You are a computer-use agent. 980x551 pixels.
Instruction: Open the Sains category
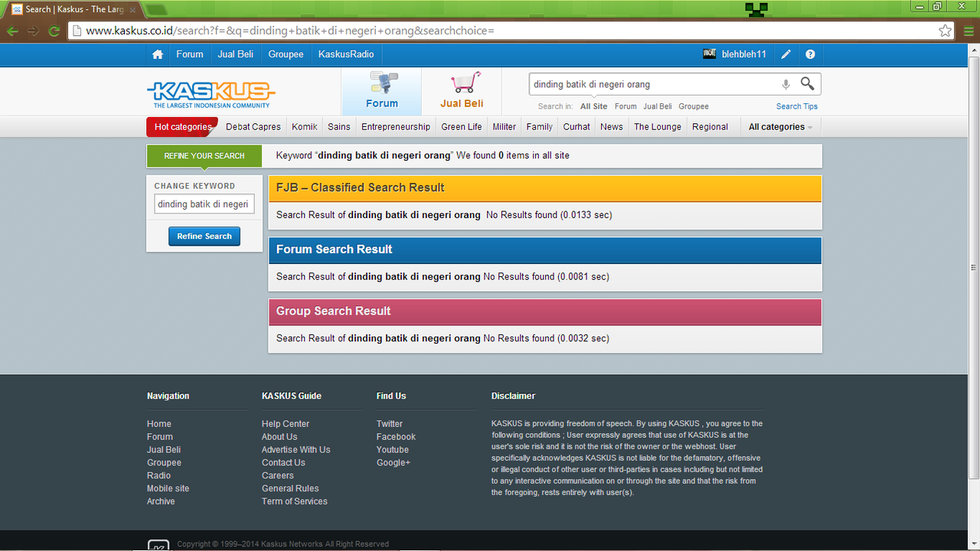point(339,127)
